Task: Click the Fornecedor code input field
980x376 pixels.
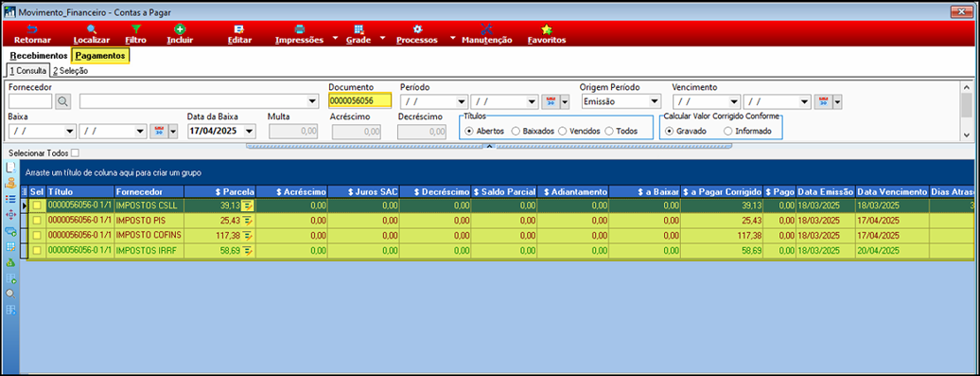Action: 30,101
